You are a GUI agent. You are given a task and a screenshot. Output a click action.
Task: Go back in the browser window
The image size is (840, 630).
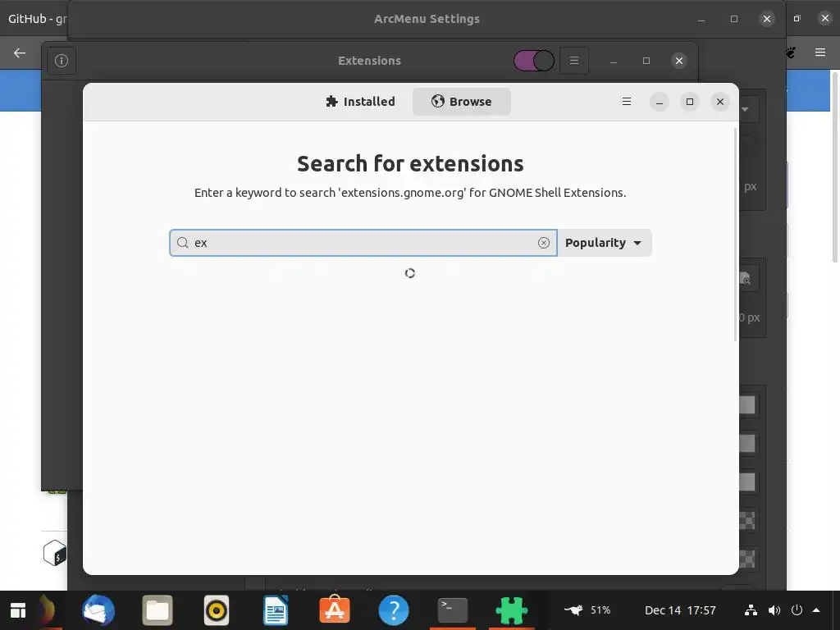[20, 52]
